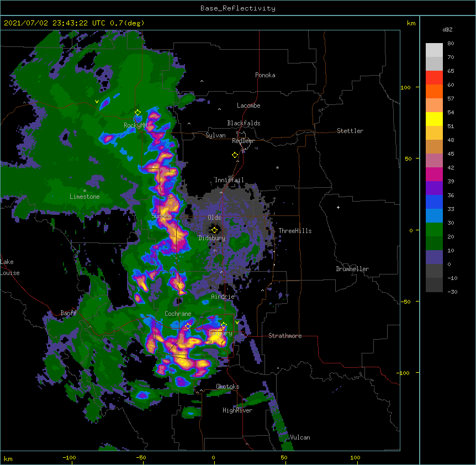Pick the orange 57-60 dBZ legend swatch
This screenshot has width=476, height=465.
coord(434,92)
